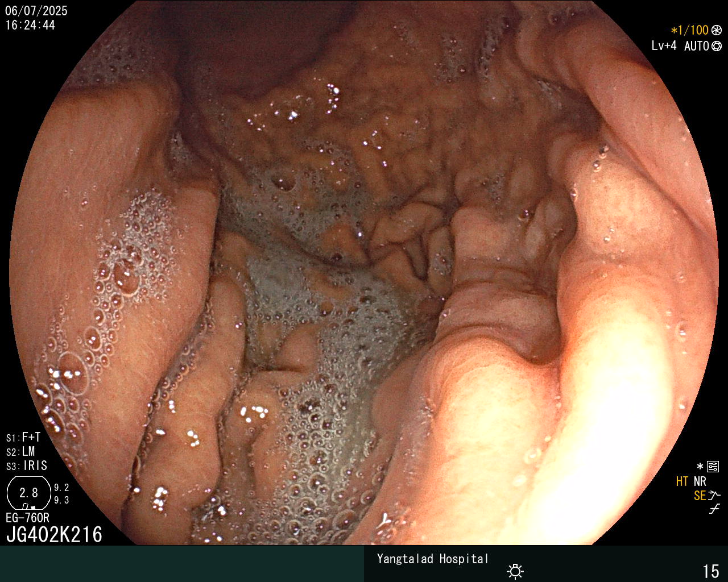Click the scope tip diagram showing 2.8
Screen dimensions: 728x582
point(28,493)
